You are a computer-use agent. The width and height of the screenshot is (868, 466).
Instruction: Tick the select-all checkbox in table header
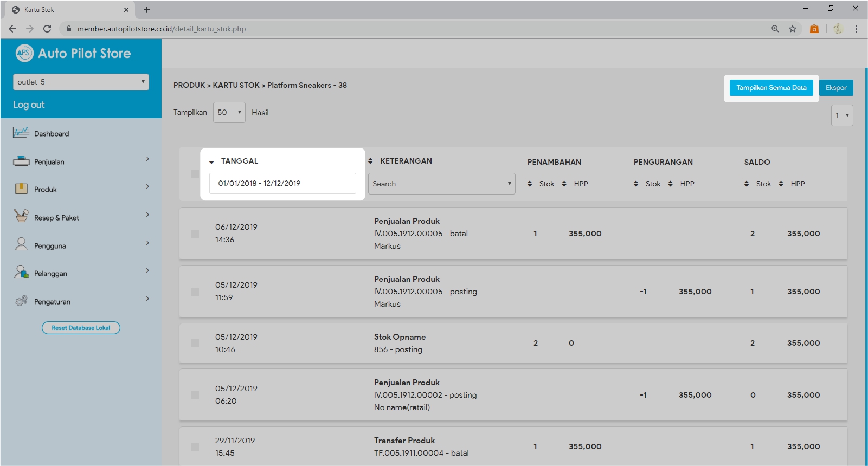195,174
